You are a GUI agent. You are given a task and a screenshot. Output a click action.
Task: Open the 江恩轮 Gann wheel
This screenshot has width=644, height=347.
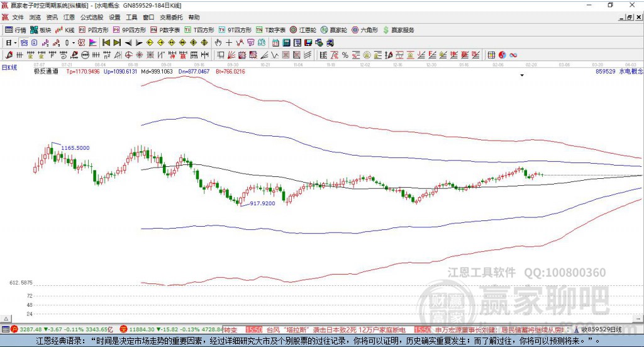[303, 30]
